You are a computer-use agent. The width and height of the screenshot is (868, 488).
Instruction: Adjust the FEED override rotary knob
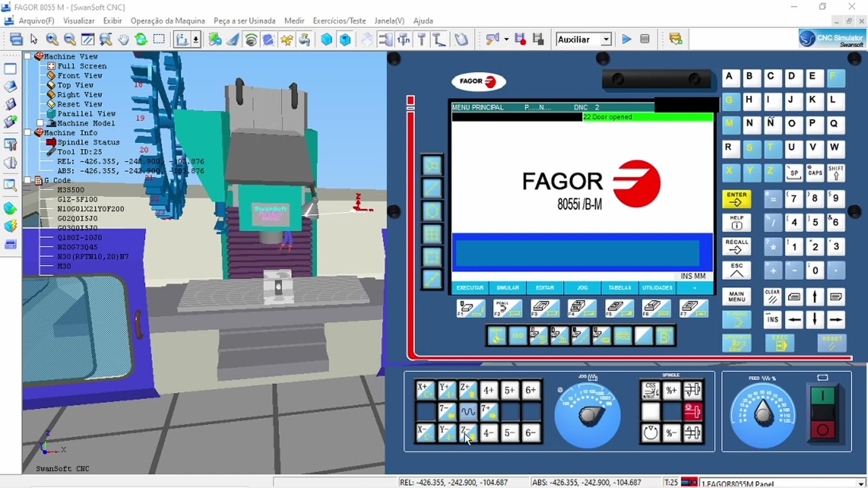tap(763, 413)
